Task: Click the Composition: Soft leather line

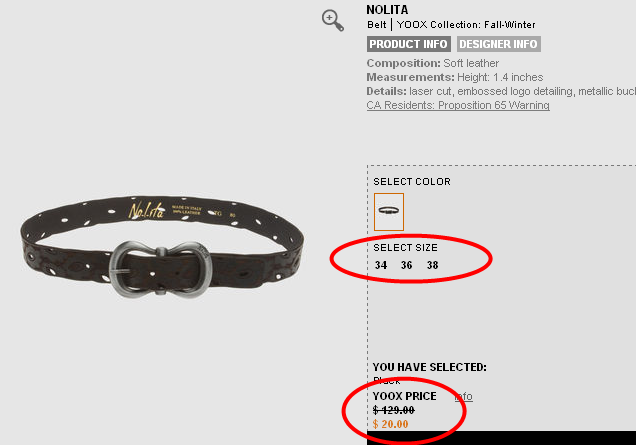Action: (432, 63)
